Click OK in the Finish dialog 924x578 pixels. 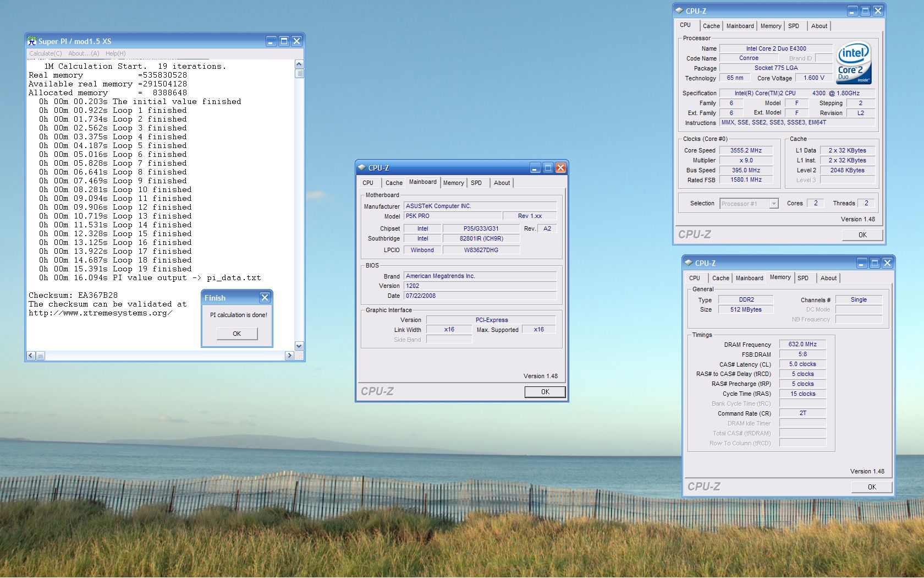237,334
